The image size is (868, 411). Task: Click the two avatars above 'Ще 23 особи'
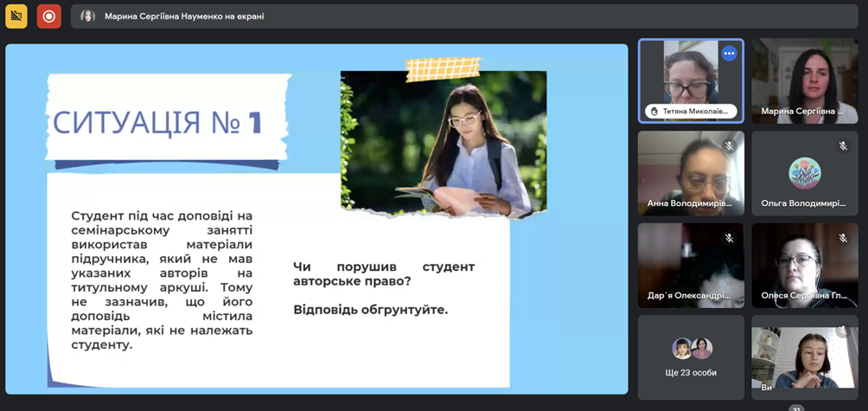click(x=692, y=349)
